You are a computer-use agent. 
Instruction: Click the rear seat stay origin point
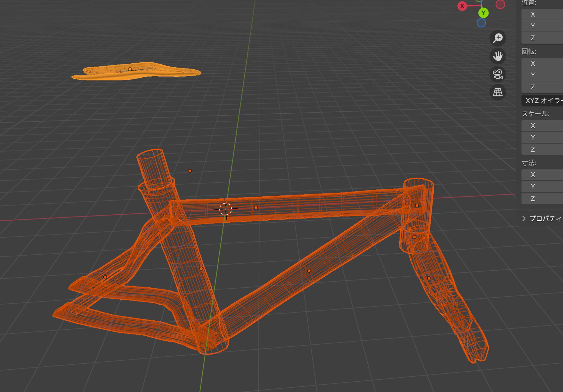(x=105, y=277)
